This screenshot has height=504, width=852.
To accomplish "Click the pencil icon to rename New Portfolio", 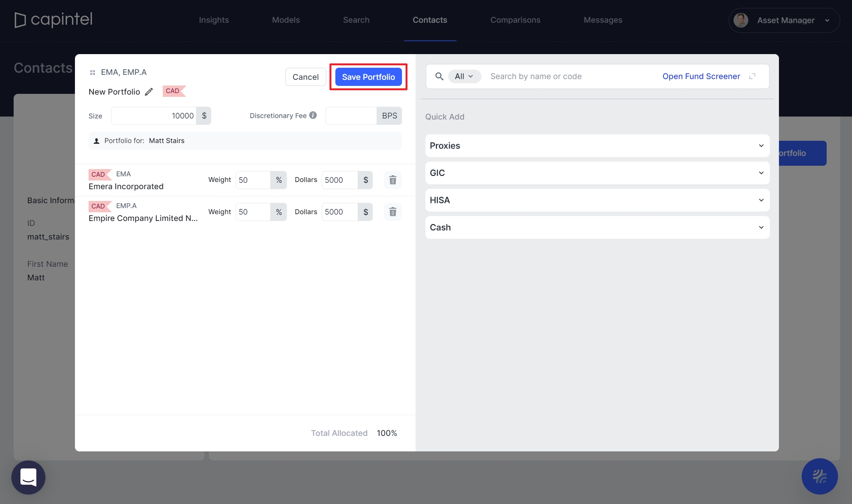I will 149,92.
